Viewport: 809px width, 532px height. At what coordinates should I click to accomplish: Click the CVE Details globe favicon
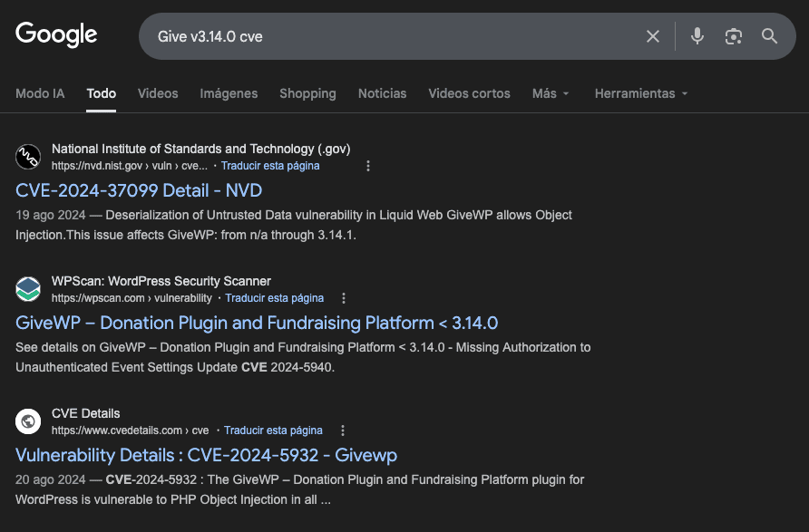point(29,421)
